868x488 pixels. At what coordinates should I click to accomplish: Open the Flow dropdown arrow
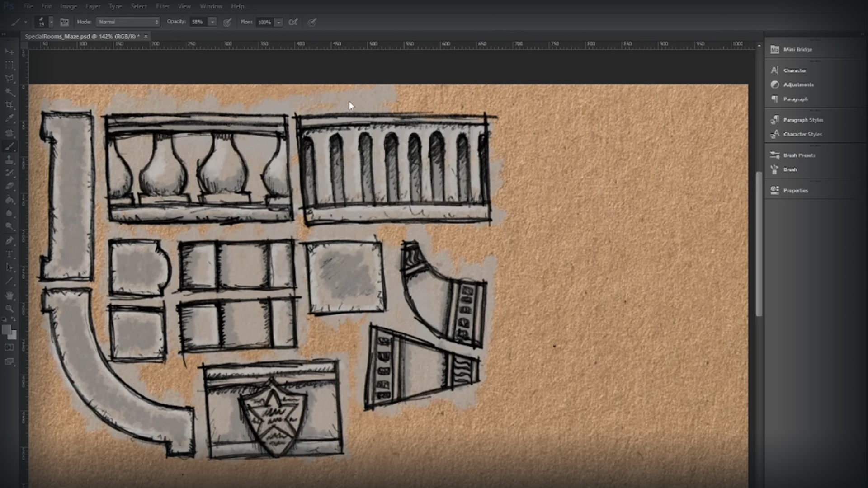point(278,22)
